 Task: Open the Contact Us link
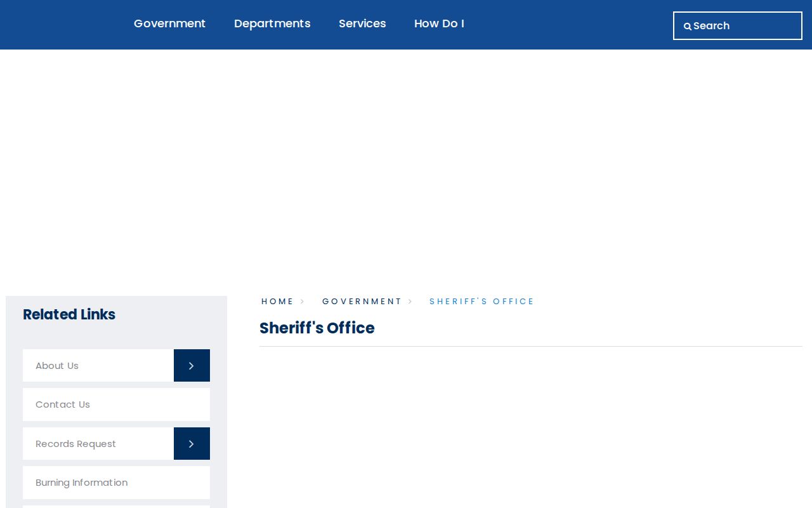[x=116, y=404]
